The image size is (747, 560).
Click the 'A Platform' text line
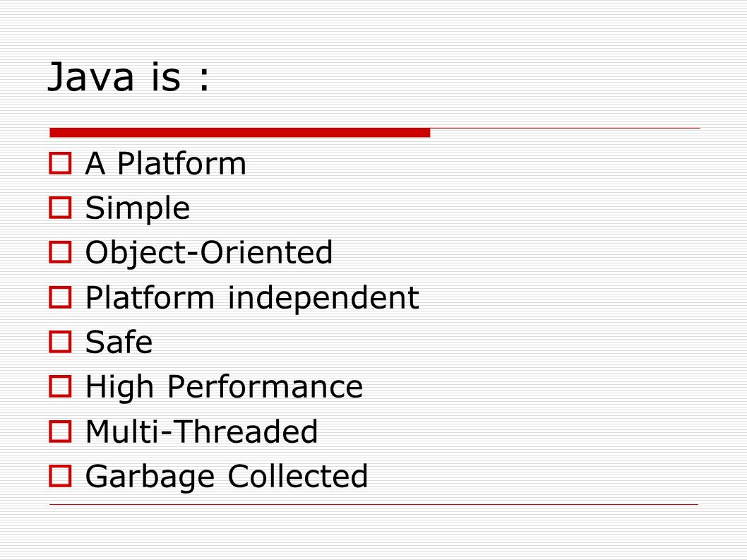166,163
